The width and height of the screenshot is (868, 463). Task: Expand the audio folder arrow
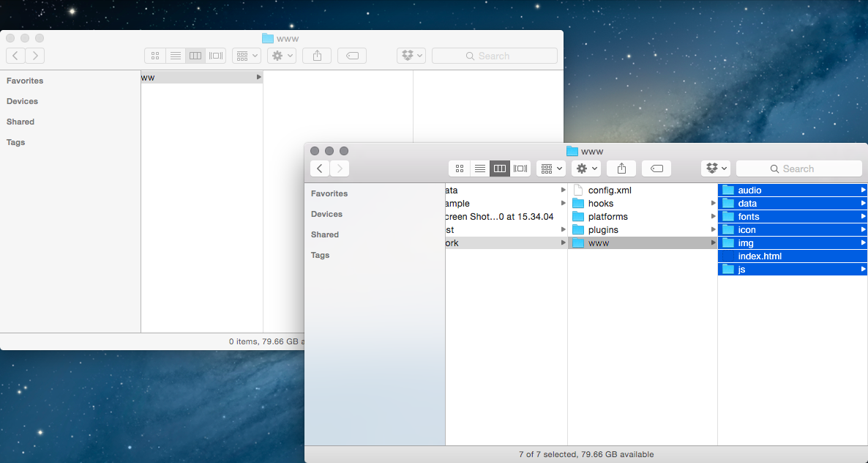coord(863,190)
